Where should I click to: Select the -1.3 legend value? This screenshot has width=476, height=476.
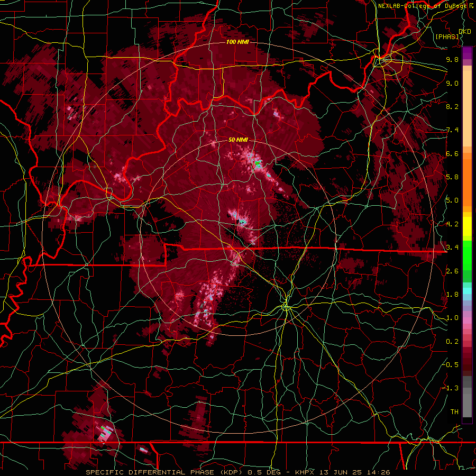(451, 389)
